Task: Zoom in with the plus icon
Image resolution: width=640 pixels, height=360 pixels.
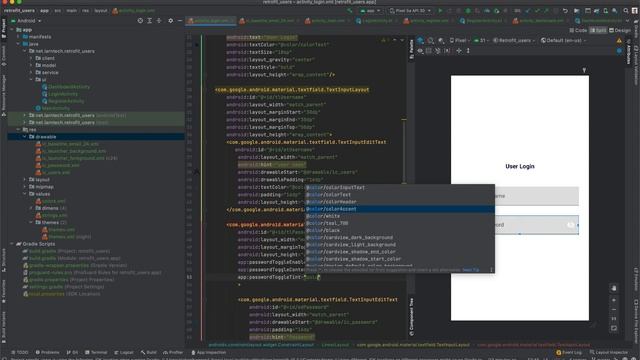Action: click(614, 300)
